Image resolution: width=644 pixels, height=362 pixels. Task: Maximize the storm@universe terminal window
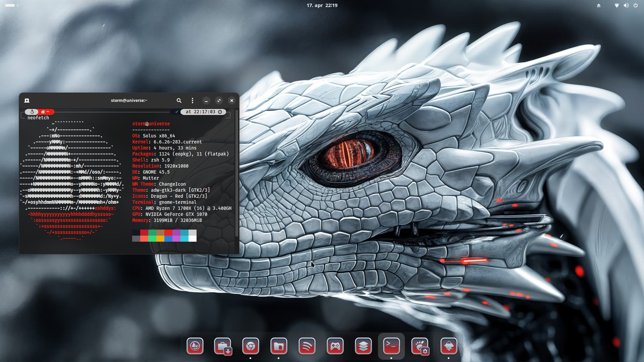[x=219, y=101]
